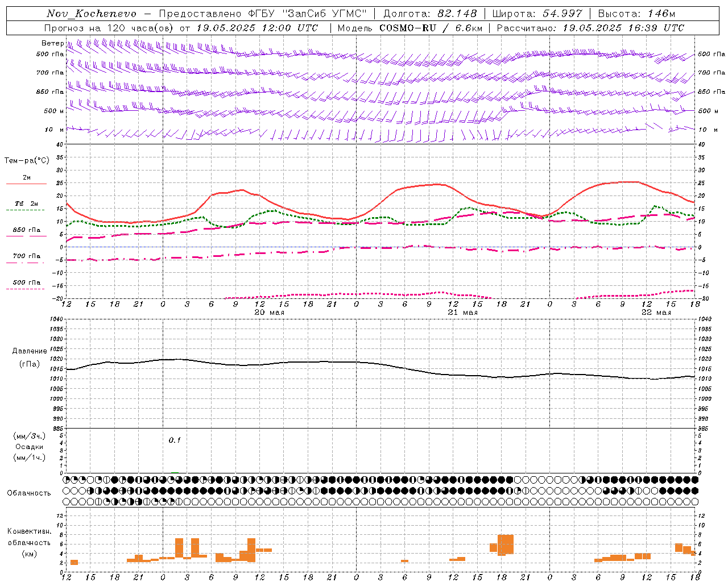Viewport: 728px width, 582px height.
Task: Click the tallest orange convective bar near 18h on 21 мая
Action: (x=506, y=544)
